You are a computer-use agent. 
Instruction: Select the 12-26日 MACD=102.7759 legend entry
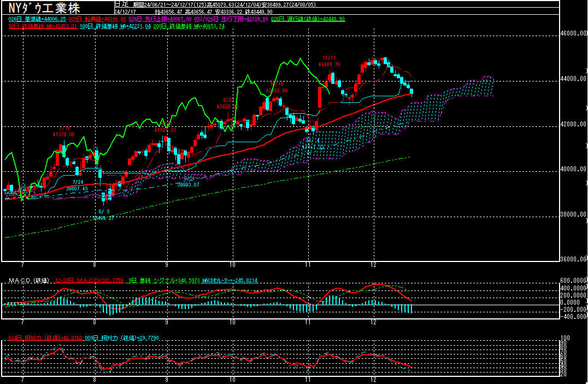click(x=89, y=281)
